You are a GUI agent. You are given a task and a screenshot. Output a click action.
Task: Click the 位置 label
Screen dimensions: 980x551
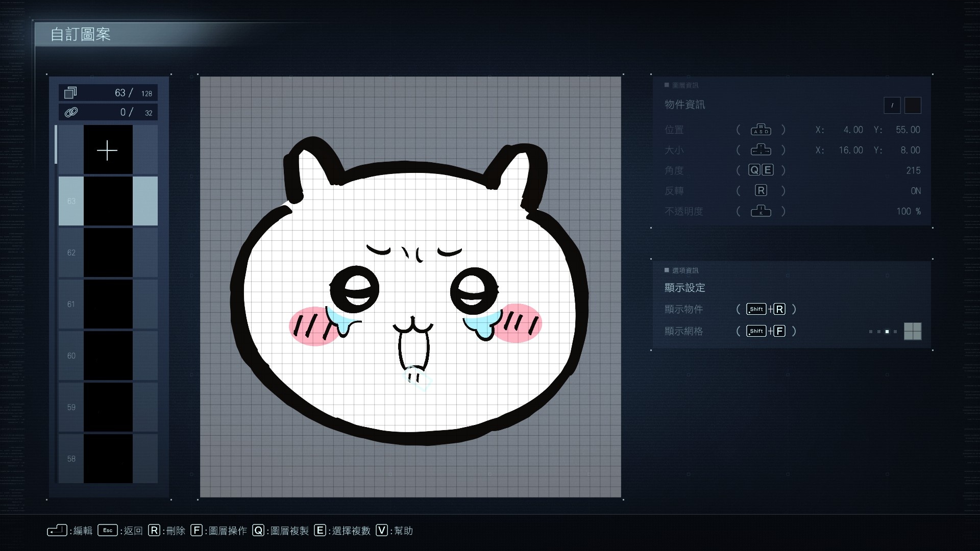click(x=674, y=130)
